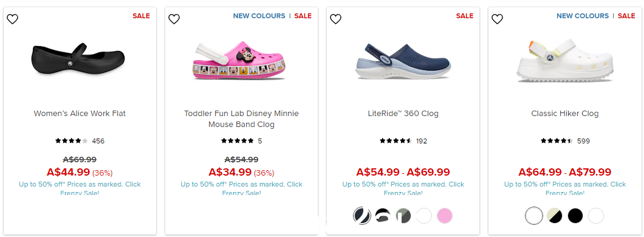
Task: Open Toddler Fun Lab Disney Minnie link
Action: pyautogui.click(x=242, y=118)
